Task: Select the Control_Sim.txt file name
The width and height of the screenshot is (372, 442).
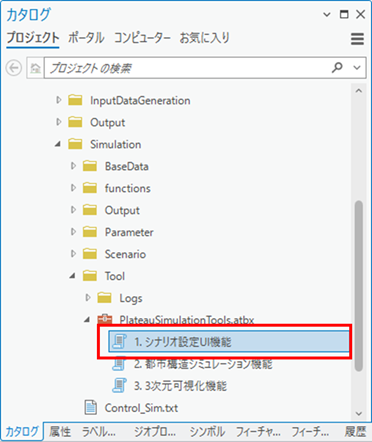Action: [141, 408]
